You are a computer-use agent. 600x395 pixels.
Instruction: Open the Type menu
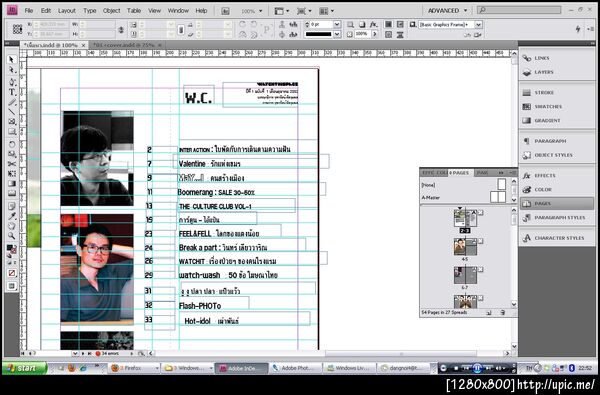(x=90, y=10)
